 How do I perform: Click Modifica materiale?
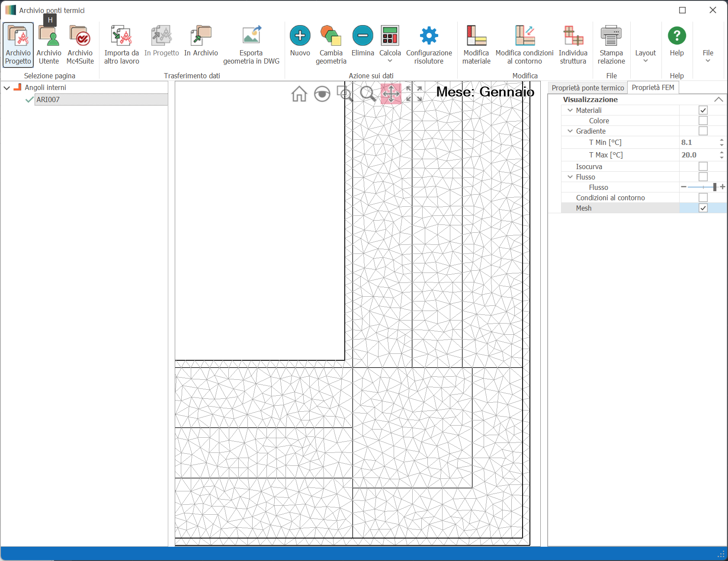click(x=476, y=45)
